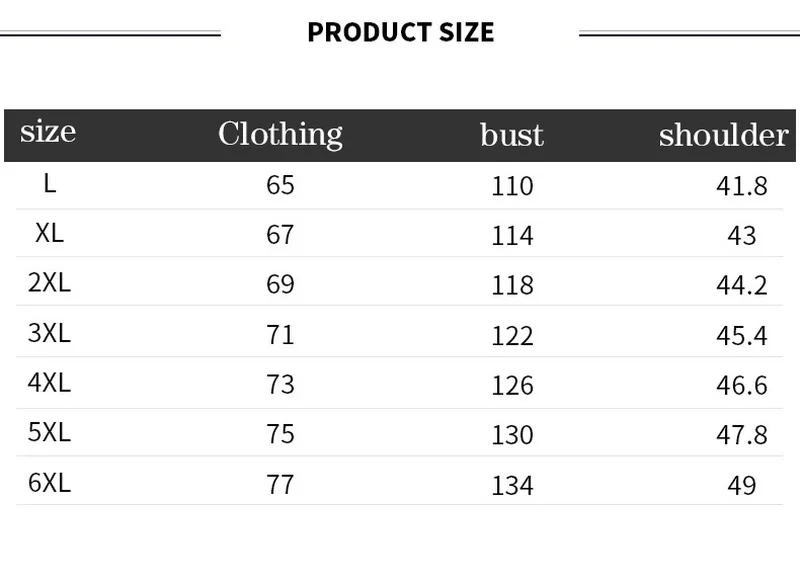Viewport: 800px width, 585px height.
Task: Click bust value 114
Action: pos(512,236)
